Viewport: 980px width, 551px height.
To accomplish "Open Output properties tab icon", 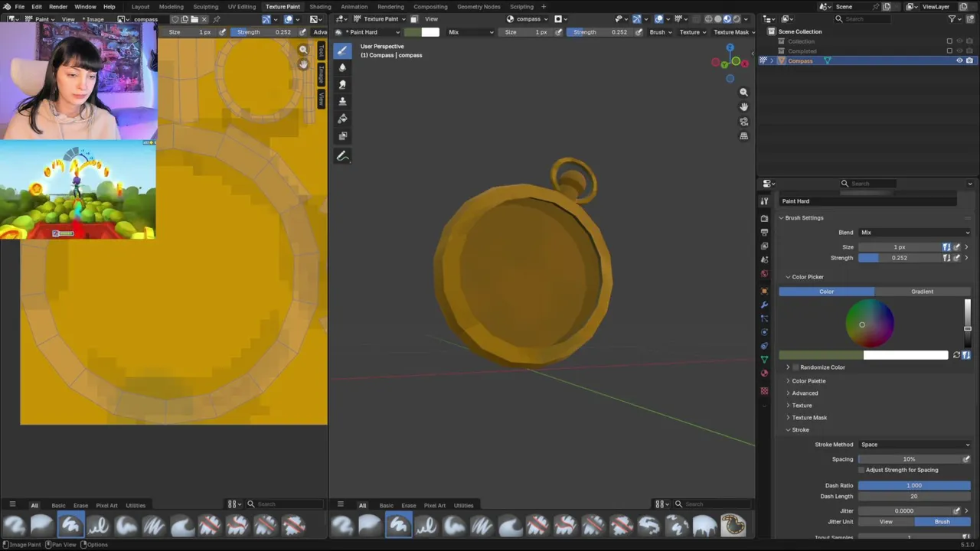I will (764, 232).
